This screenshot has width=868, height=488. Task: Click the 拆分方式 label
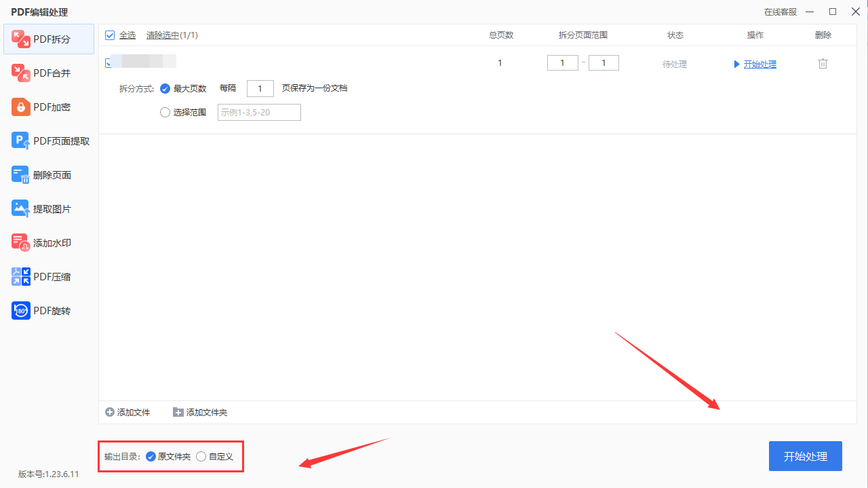(x=137, y=88)
